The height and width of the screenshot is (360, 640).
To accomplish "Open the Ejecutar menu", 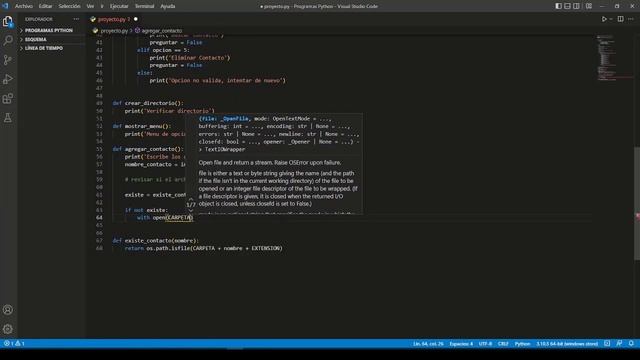I will coord(119,6).
